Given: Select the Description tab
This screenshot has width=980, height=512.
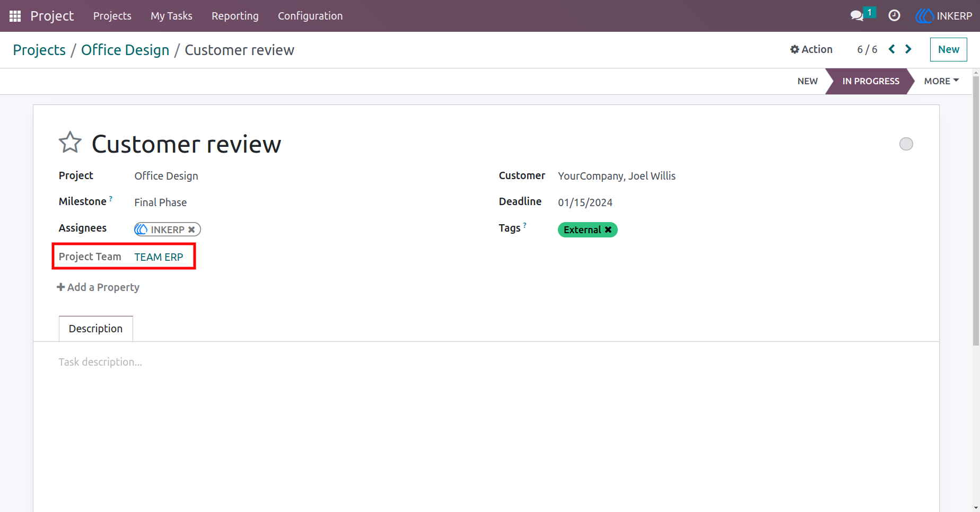Looking at the screenshot, I should tap(95, 329).
